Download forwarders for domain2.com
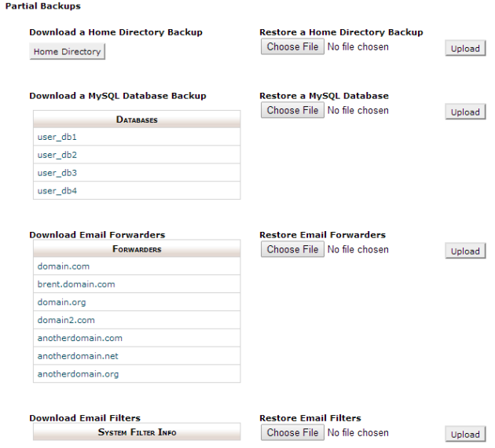The height and width of the screenshot is (448, 495). 66,321
